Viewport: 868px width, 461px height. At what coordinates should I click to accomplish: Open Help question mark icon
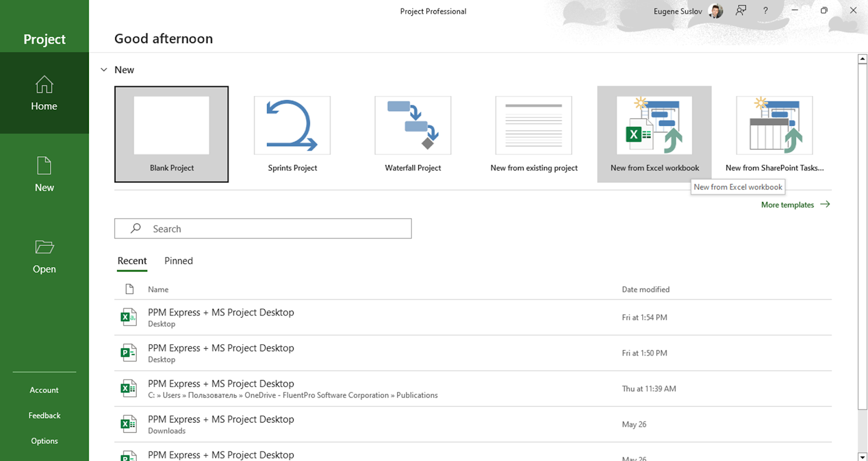[x=765, y=10]
